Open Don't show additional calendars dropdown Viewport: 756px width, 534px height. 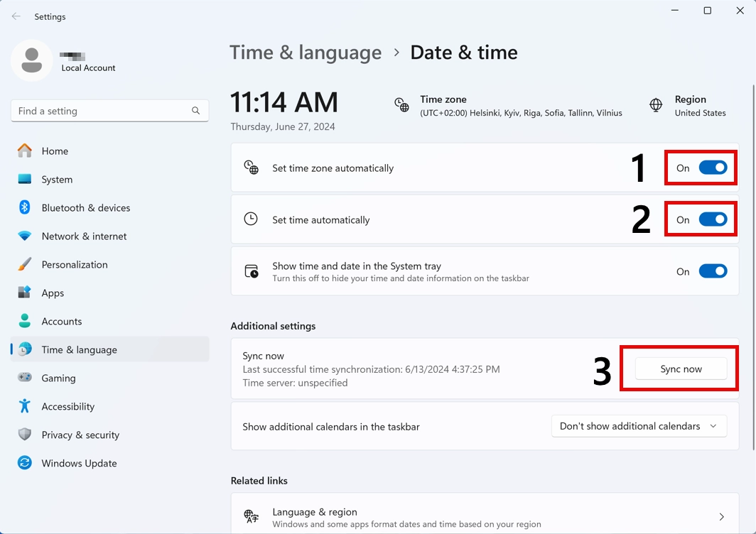pyautogui.click(x=638, y=426)
